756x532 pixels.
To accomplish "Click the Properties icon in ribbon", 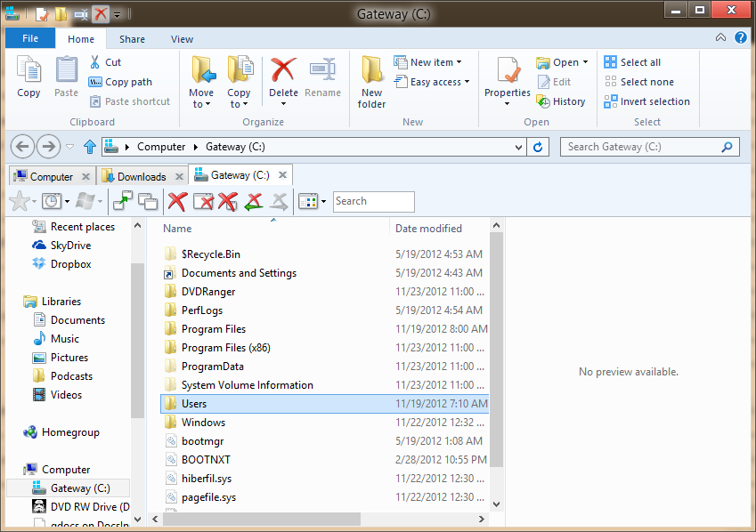I will click(x=508, y=69).
